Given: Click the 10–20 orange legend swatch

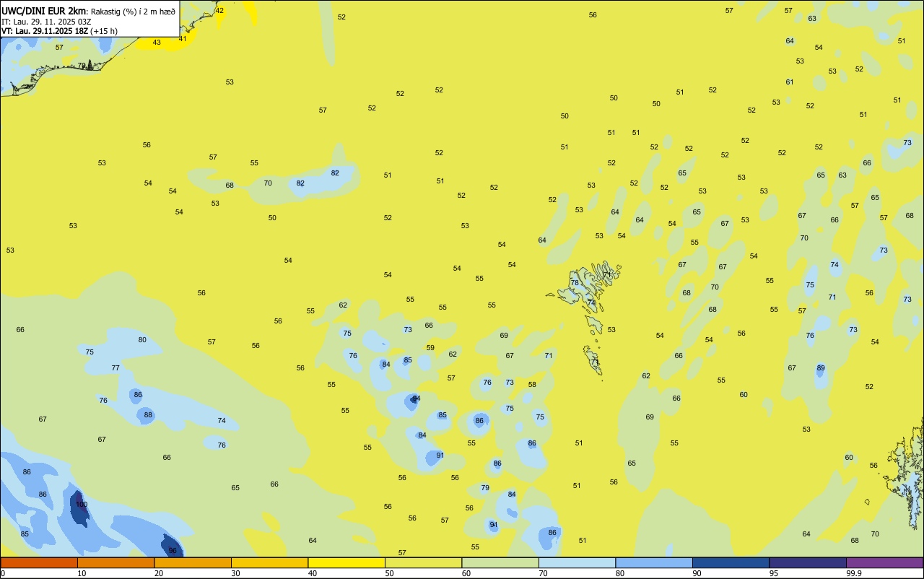Looking at the screenshot, I should tap(115, 562).
